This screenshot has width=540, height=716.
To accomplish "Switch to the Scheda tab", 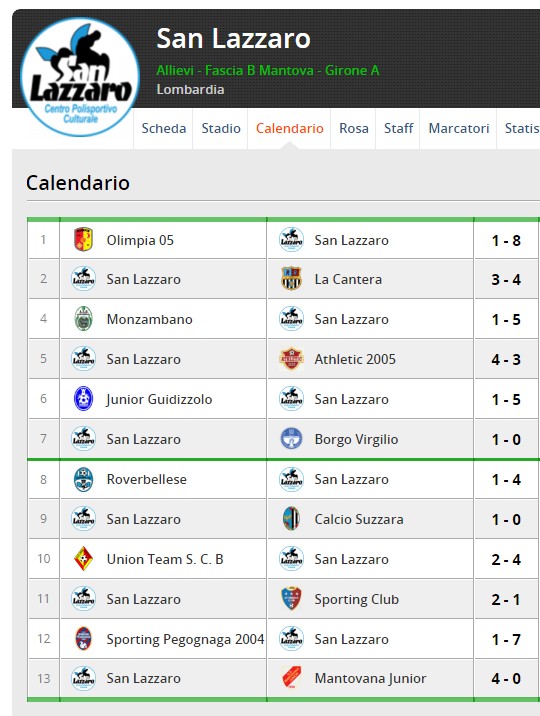I will click(163, 128).
